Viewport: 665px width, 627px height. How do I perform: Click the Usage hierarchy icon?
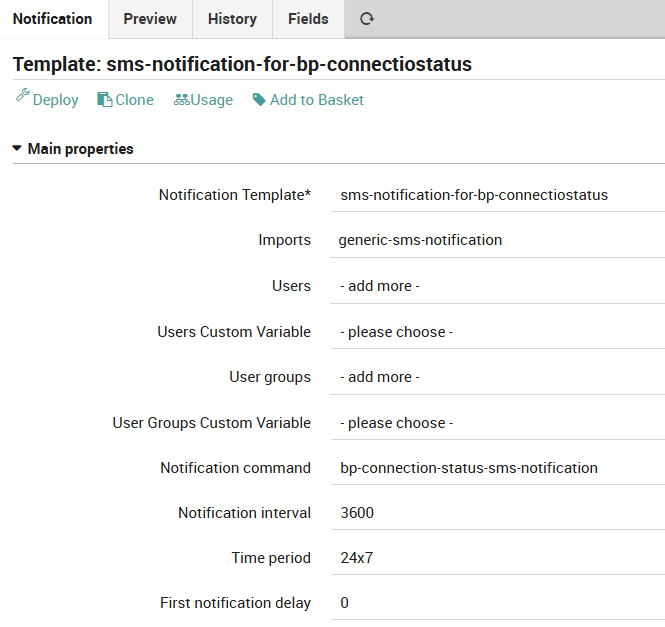click(x=181, y=100)
